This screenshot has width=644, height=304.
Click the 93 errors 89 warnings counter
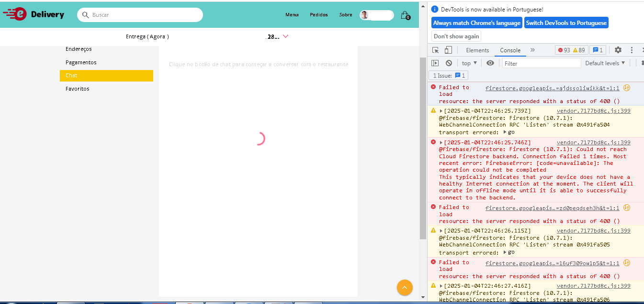click(571, 50)
